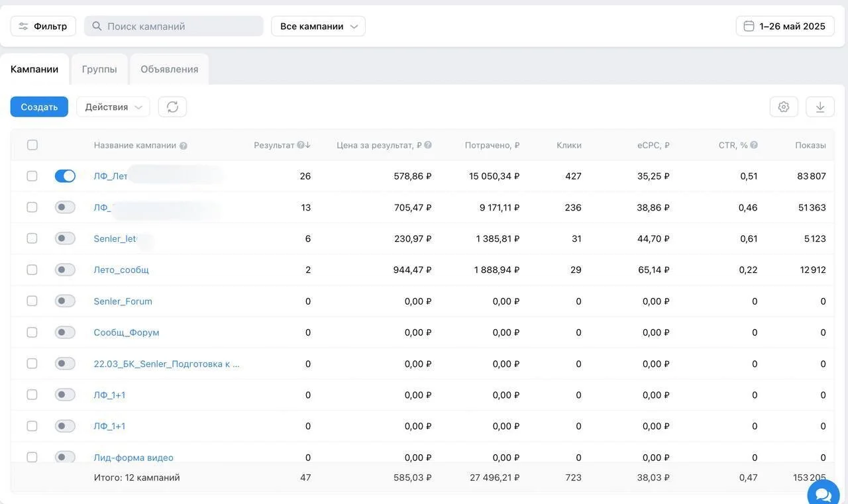This screenshot has height=504, width=848.
Task: Click the total 27 496,21 ₽ value
Action: [x=495, y=478]
